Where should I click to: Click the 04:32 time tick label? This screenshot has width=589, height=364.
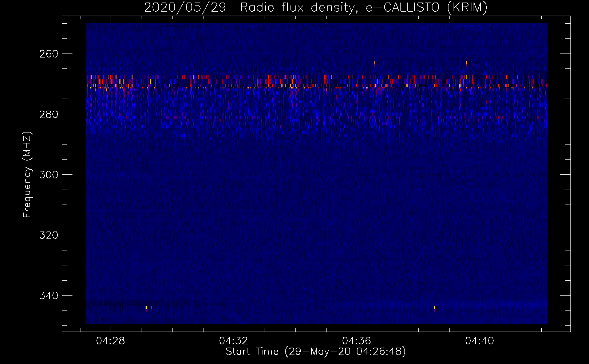[233, 341]
